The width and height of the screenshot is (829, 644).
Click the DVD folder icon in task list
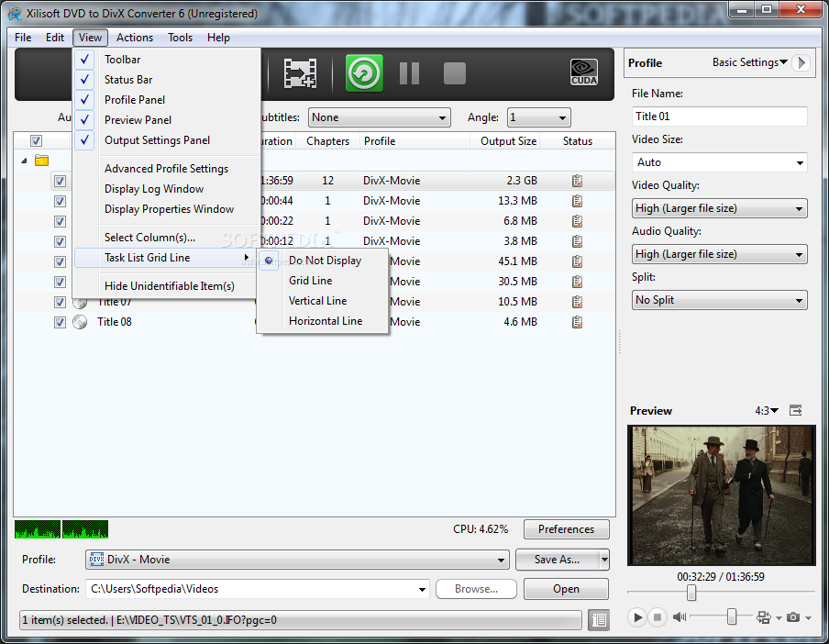tap(42, 161)
